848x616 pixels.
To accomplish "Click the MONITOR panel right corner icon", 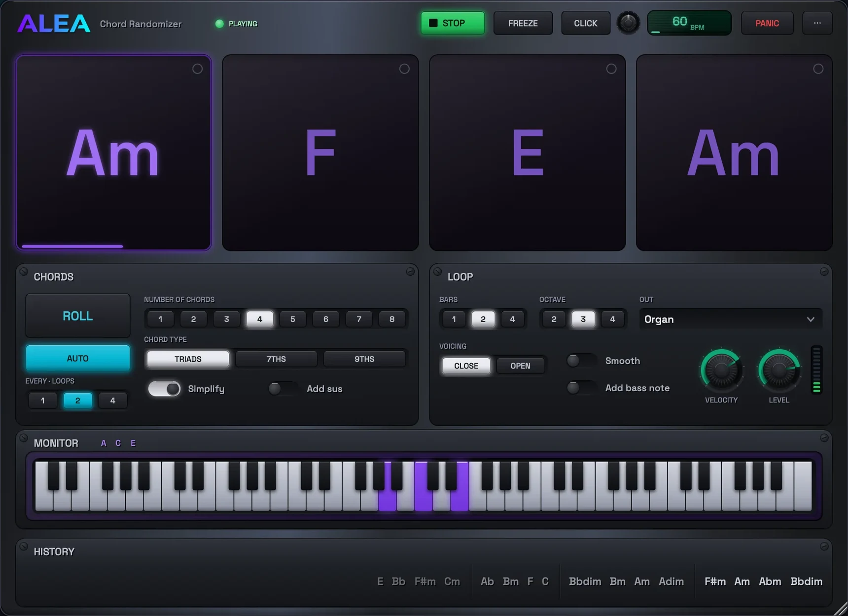I will pyautogui.click(x=824, y=438).
